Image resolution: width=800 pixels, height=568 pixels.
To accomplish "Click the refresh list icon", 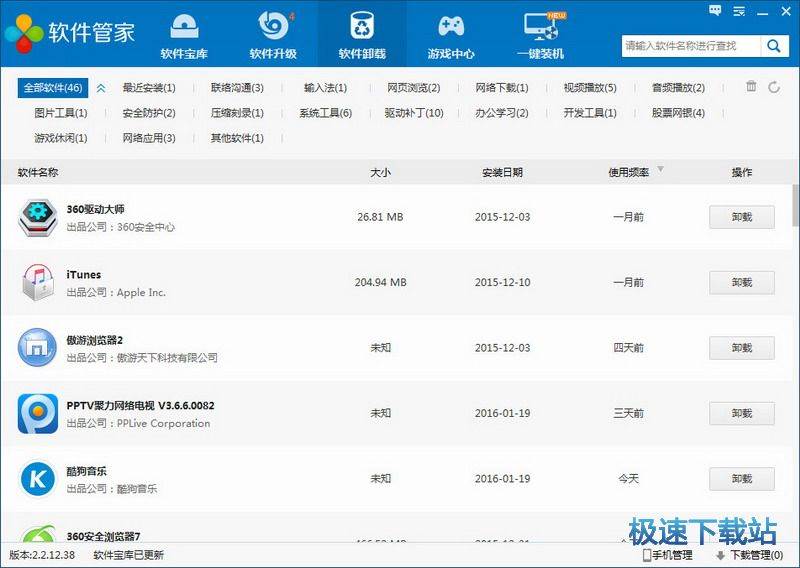I will pos(774,87).
